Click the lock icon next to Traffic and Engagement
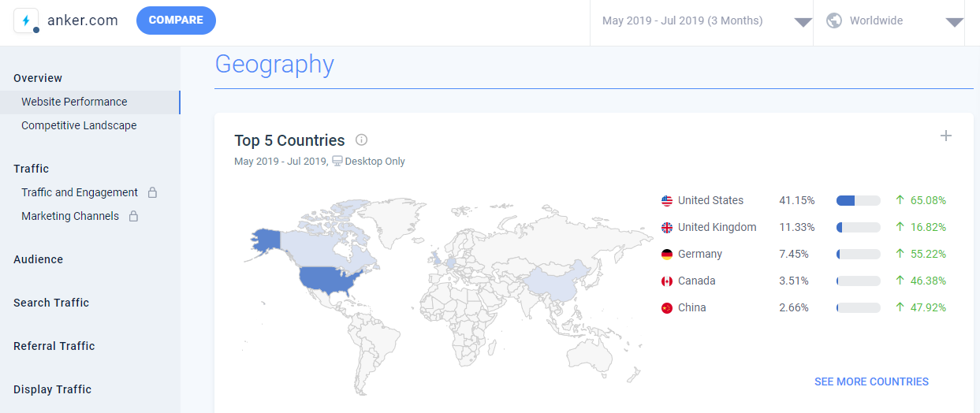The image size is (980, 413). [153, 192]
